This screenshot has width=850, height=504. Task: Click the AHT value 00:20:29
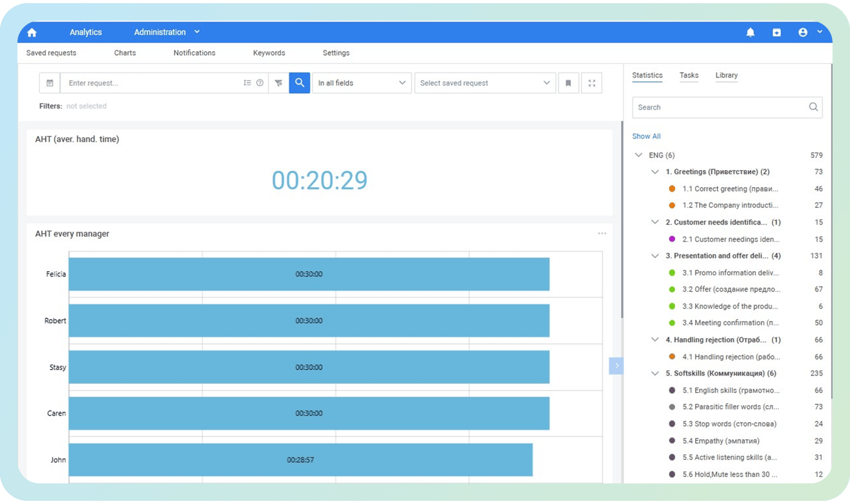[319, 180]
